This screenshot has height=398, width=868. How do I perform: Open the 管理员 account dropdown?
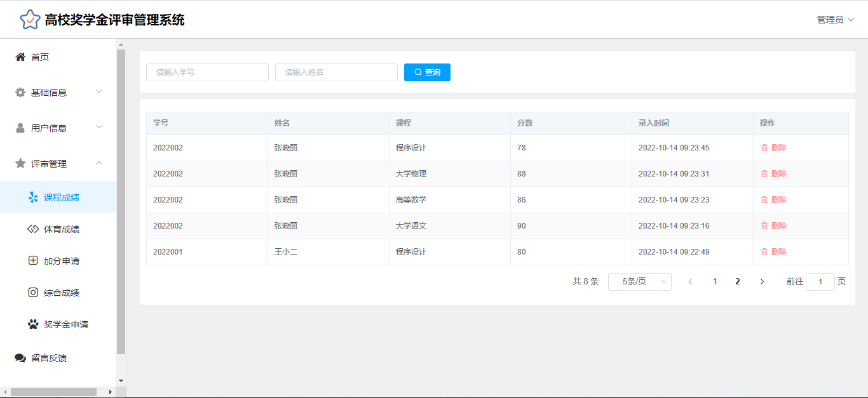pyautogui.click(x=835, y=20)
